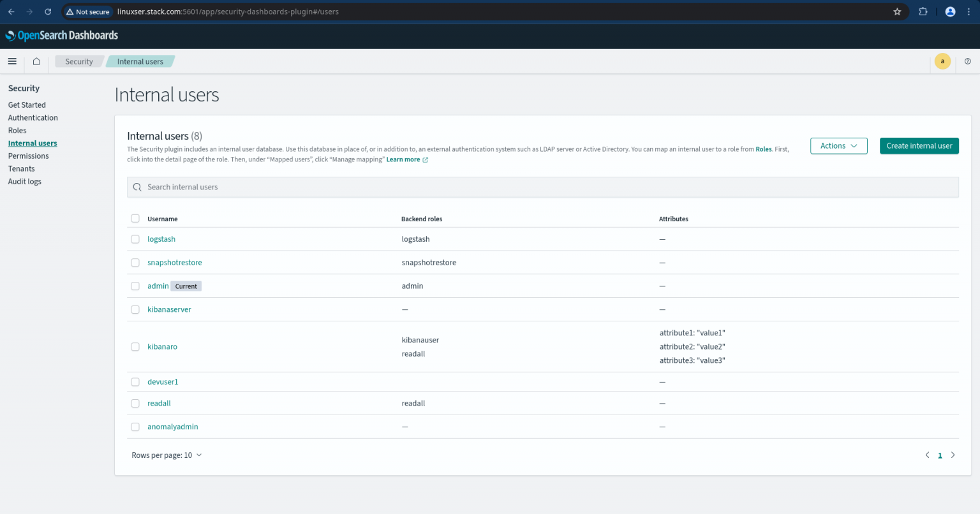Open the help icon at top right
Screen dimensions: 980x514
click(967, 61)
